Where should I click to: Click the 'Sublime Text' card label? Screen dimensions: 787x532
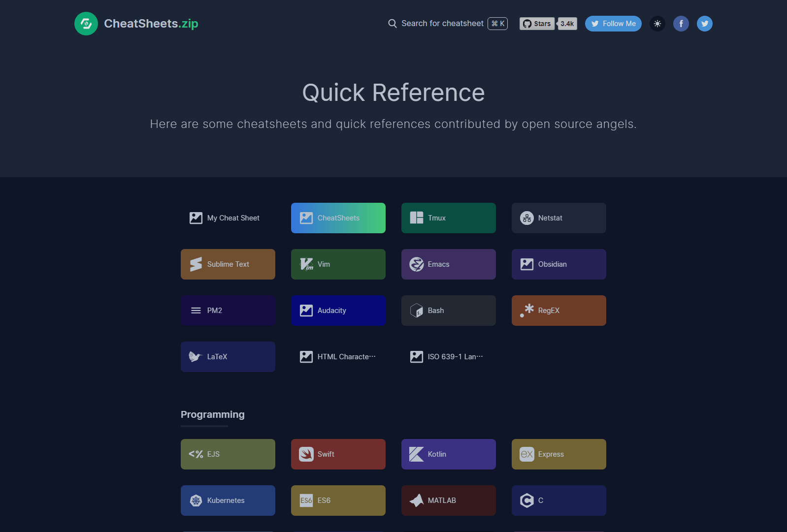228,264
